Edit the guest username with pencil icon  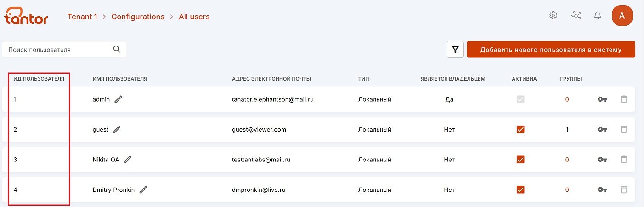point(117,130)
